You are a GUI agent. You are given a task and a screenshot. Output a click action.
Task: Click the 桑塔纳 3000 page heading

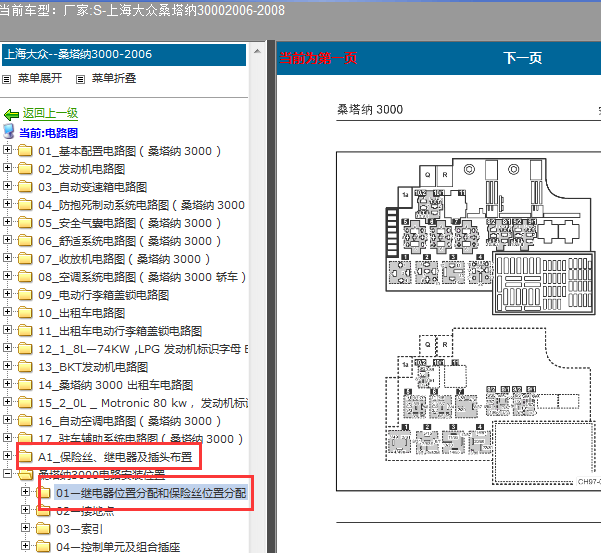point(370,110)
